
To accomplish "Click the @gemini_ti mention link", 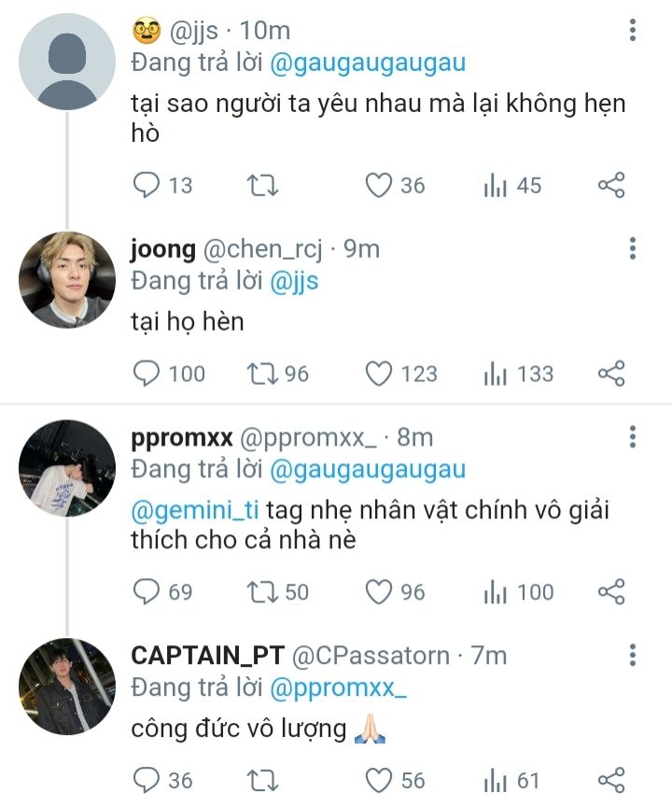I will [195, 511].
